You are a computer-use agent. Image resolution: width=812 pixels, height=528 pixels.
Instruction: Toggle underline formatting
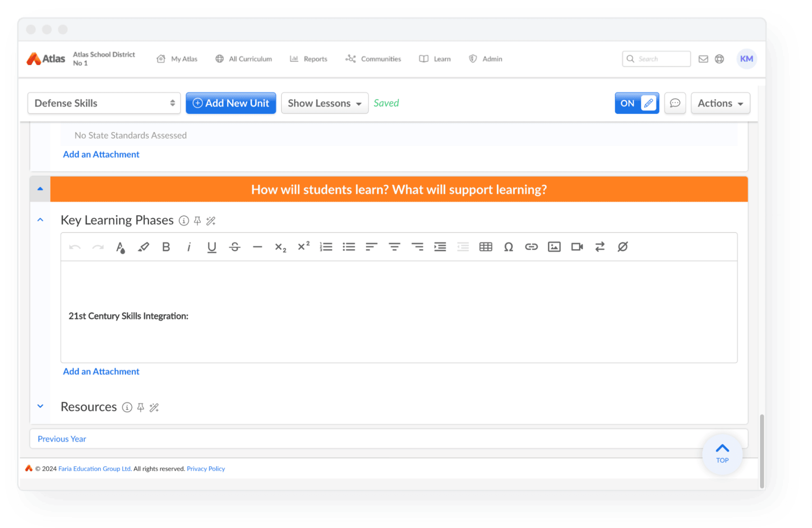point(212,247)
